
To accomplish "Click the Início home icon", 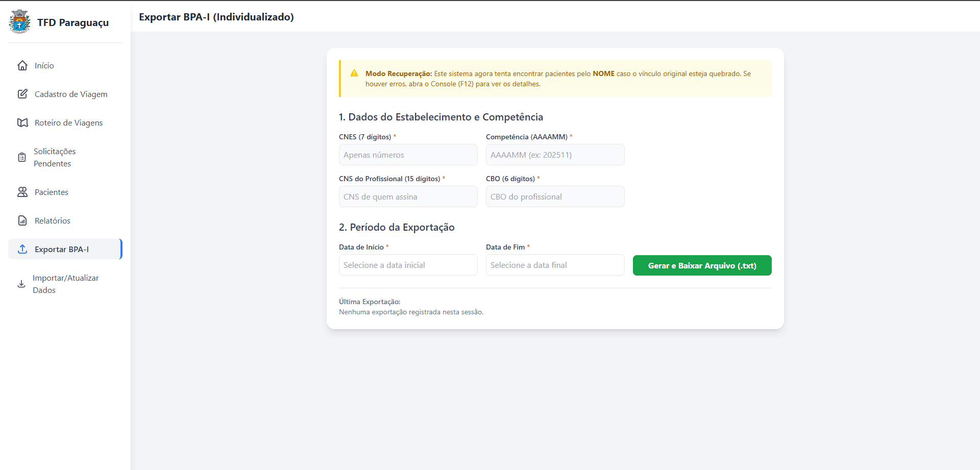I will tap(22, 65).
